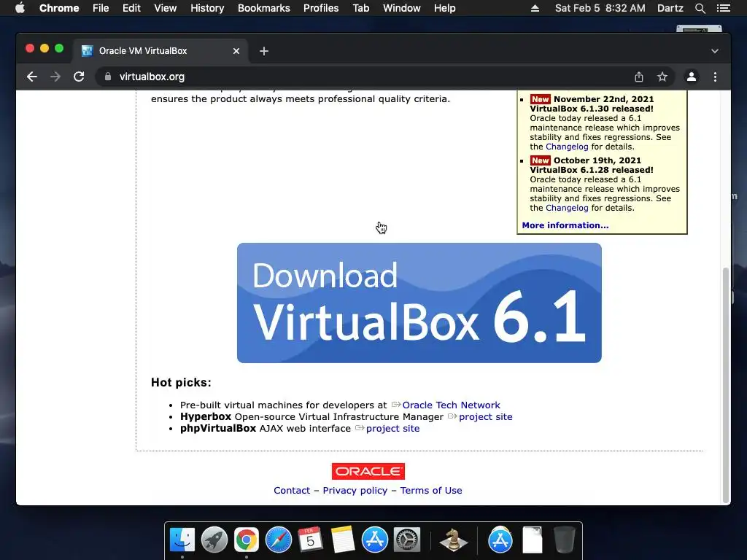Click the November 22nd, 2021 news headline
Image resolution: width=747 pixels, height=560 pixels.
(592, 104)
